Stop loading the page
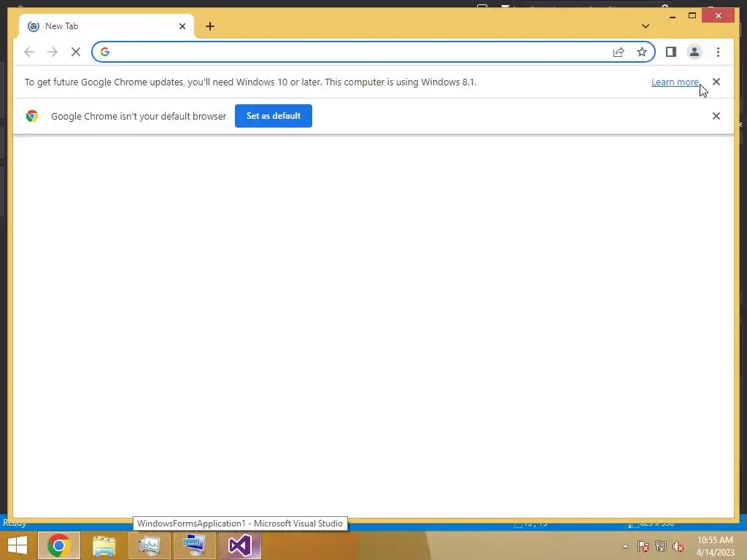Screen dimensions: 747x560 [76, 52]
